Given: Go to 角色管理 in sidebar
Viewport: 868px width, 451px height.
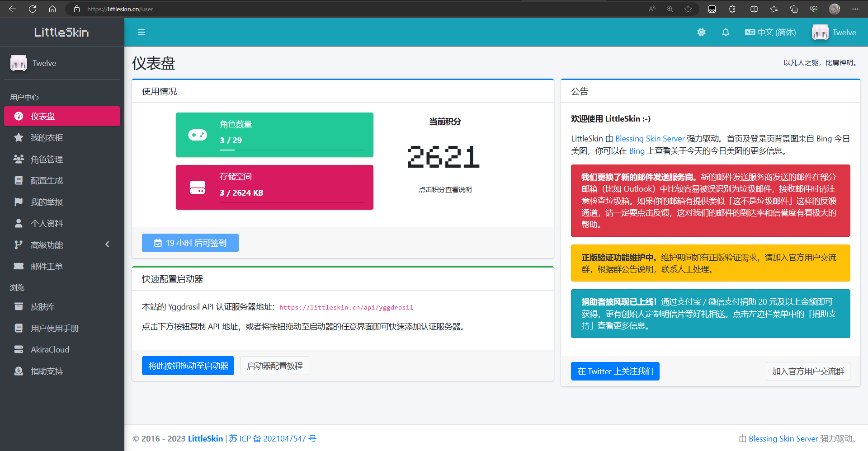Looking at the screenshot, I should (x=62, y=159).
